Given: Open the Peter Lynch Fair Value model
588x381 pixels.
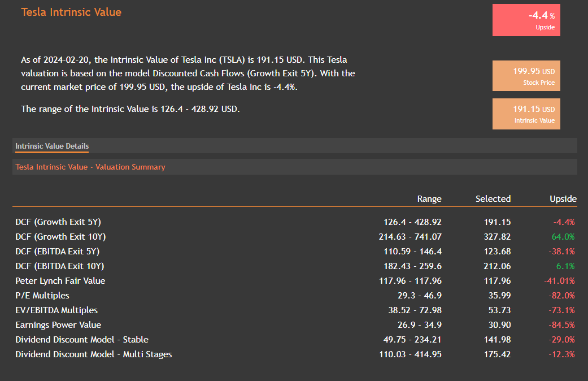Looking at the screenshot, I should pos(60,281).
